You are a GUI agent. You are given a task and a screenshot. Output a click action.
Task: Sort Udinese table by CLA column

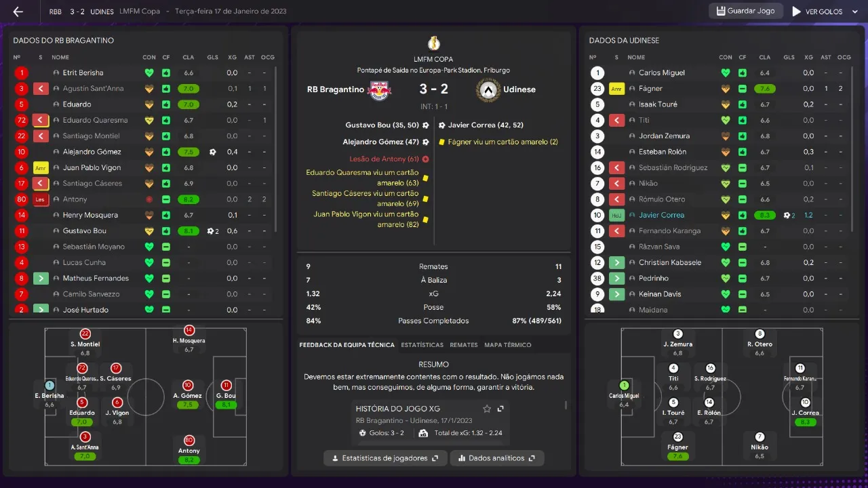(x=764, y=58)
